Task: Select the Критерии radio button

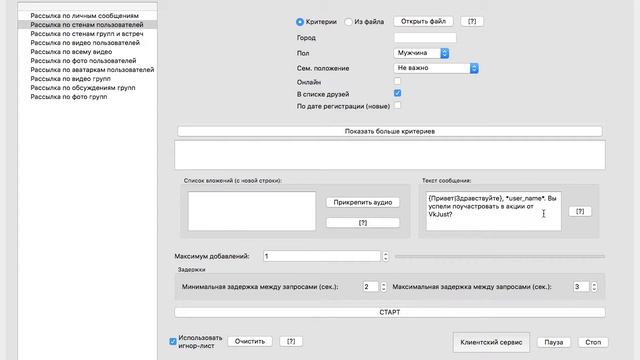Action: click(x=300, y=22)
